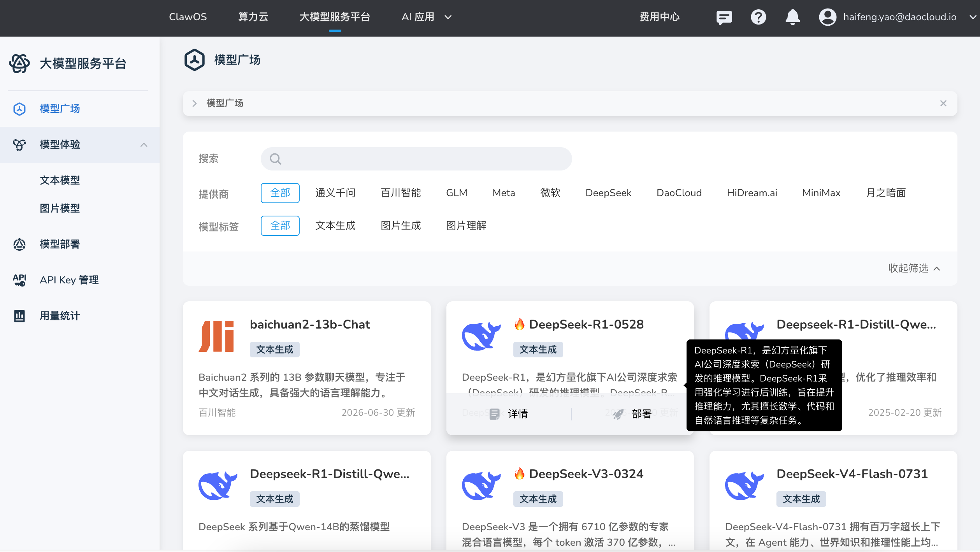Click the hexagon icon beside page title 模型广场
The image size is (980, 552).
[x=195, y=60]
